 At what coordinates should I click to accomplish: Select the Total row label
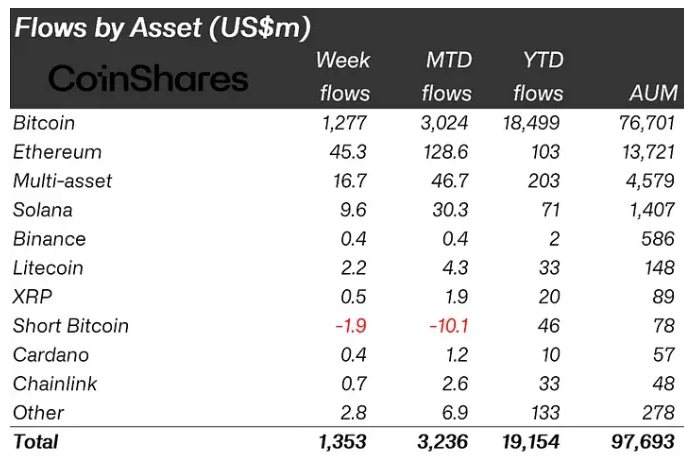point(35,441)
